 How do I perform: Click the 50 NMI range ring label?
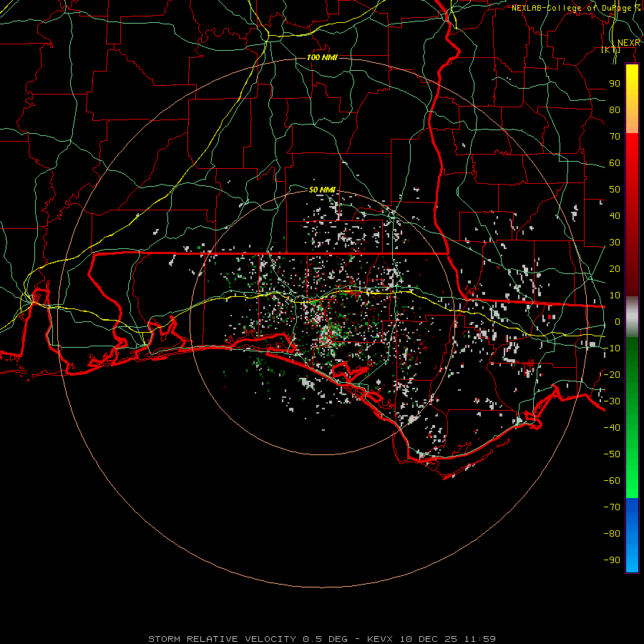click(322, 190)
